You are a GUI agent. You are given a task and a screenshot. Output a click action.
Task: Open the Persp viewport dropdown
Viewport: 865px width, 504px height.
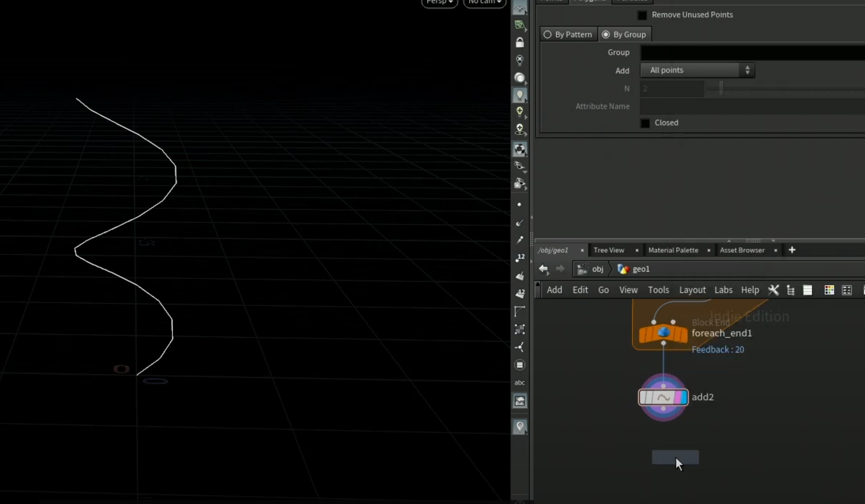coord(439,2)
